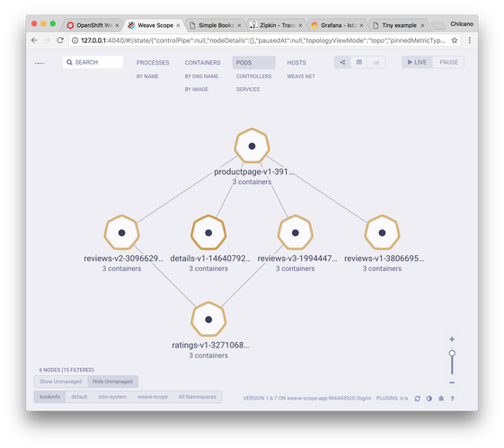Switch to table view mode icon
Screen dimensions: 504x448
click(359, 62)
